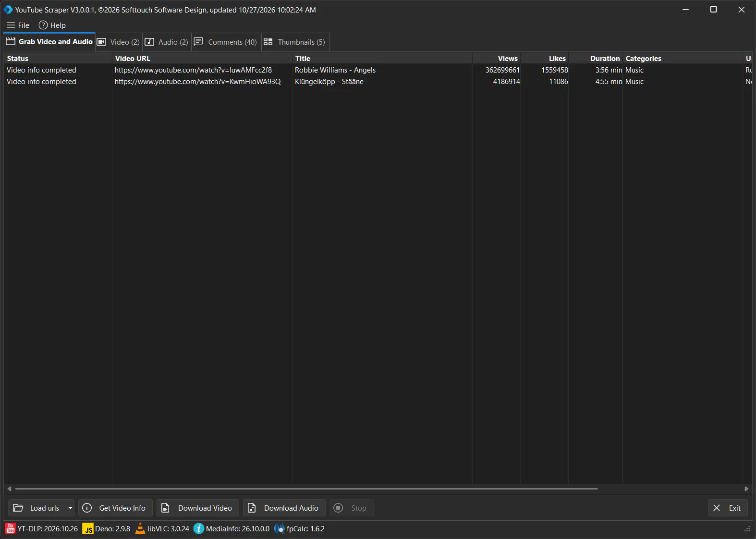
Task: Click the views value 362699661
Action: coord(502,70)
